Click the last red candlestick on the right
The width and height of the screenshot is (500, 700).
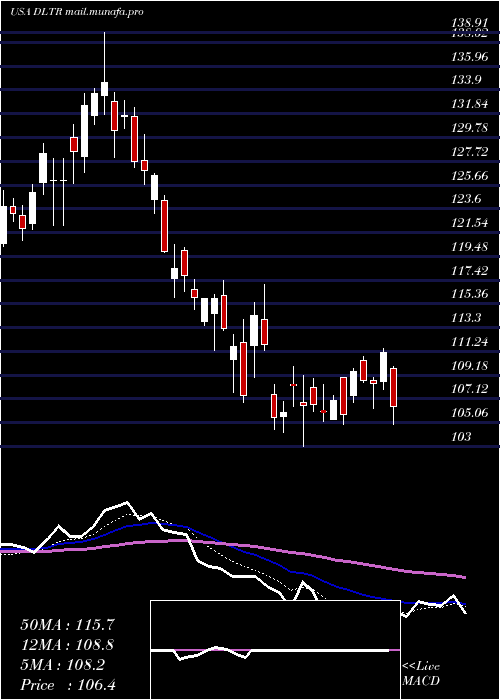[394, 395]
